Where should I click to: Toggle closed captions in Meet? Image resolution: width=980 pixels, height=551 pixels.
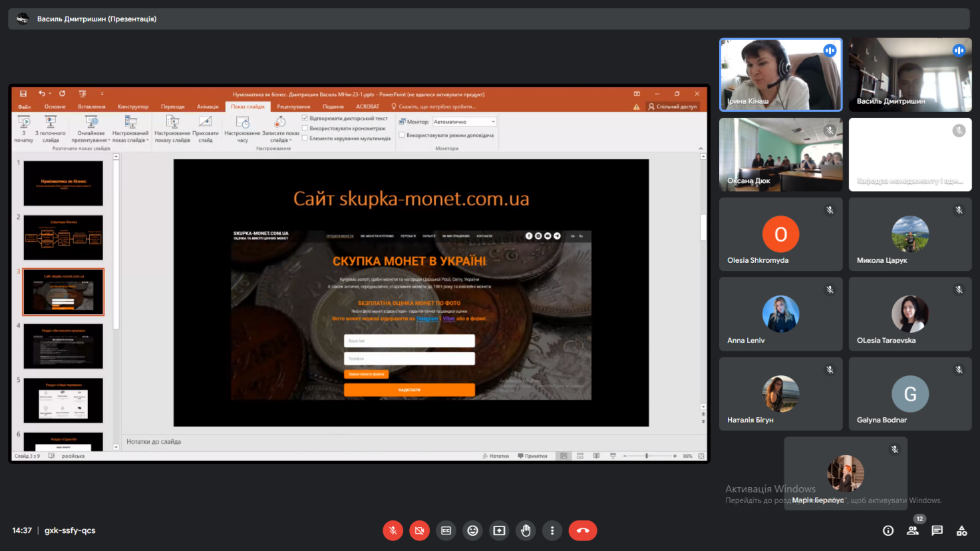click(446, 530)
